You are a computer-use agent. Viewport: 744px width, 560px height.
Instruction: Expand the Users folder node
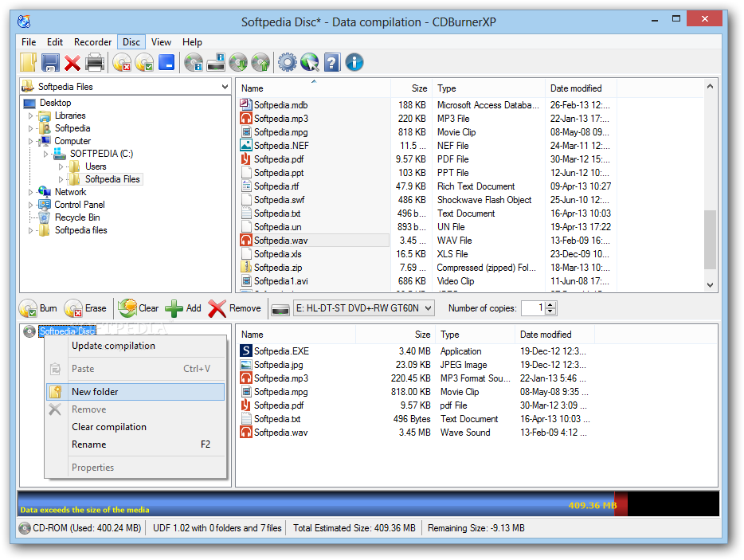(61, 166)
